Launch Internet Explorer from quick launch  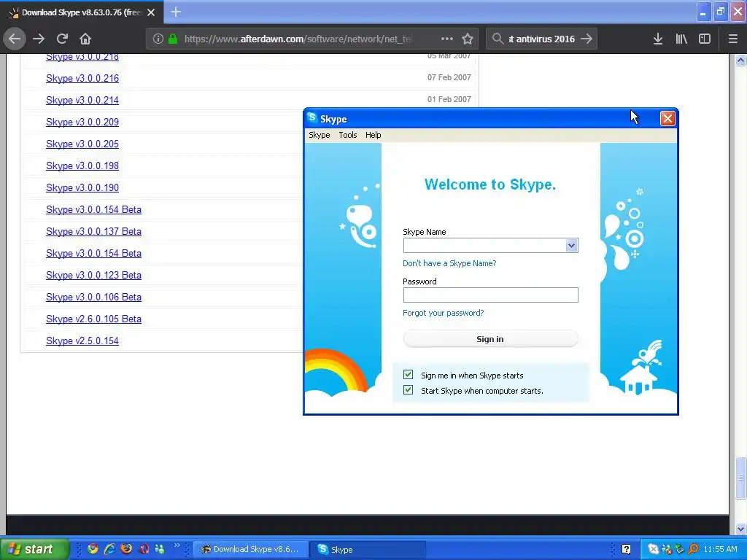point(109,549)
